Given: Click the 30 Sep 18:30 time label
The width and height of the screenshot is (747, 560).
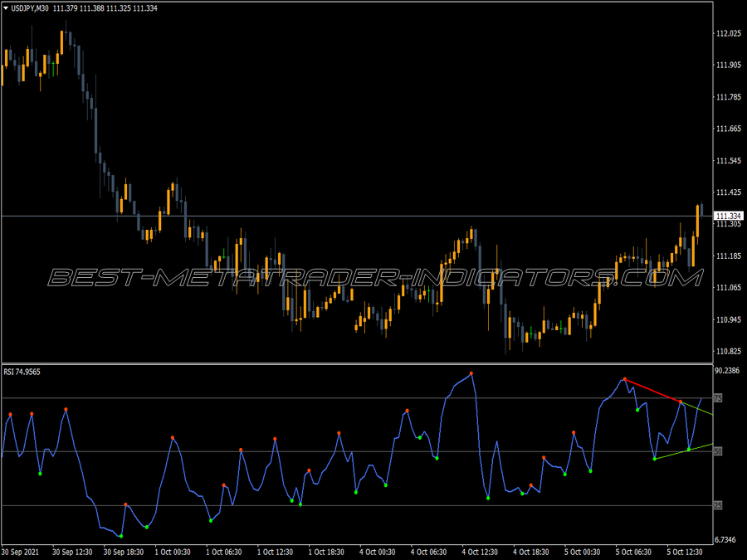Looking at the screenshot, I should click(x=124, y=552).
